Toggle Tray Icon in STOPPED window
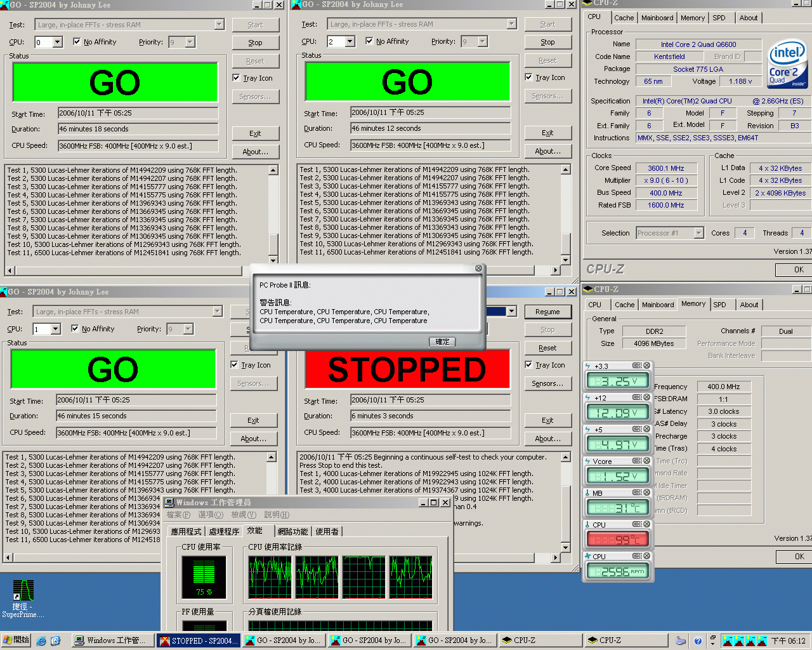The height and width of the screenshot is (650, 812). pos(528,365)
